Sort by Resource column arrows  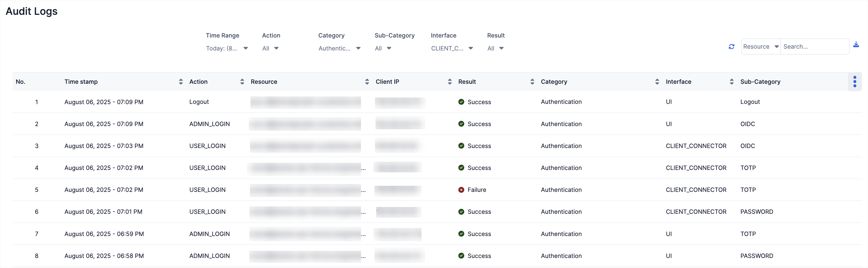click(367, 82)
